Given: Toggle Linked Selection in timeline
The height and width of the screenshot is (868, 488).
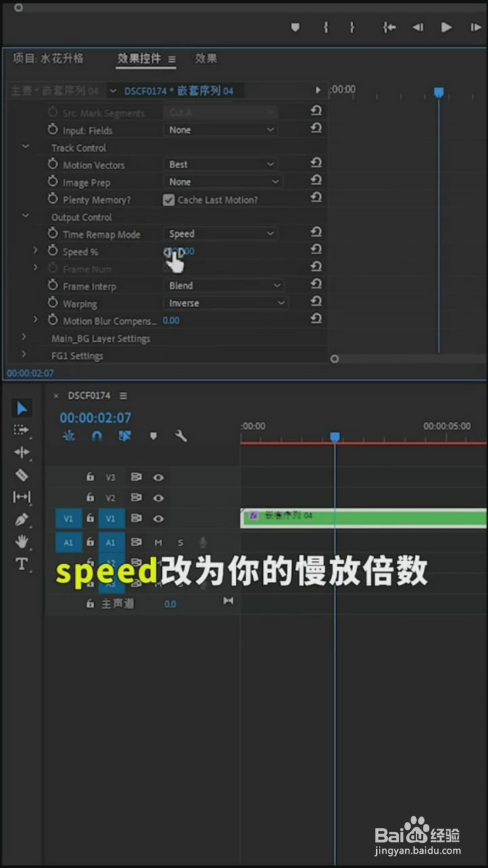Looking at the screenshot, I should click(x=125, y=436).
